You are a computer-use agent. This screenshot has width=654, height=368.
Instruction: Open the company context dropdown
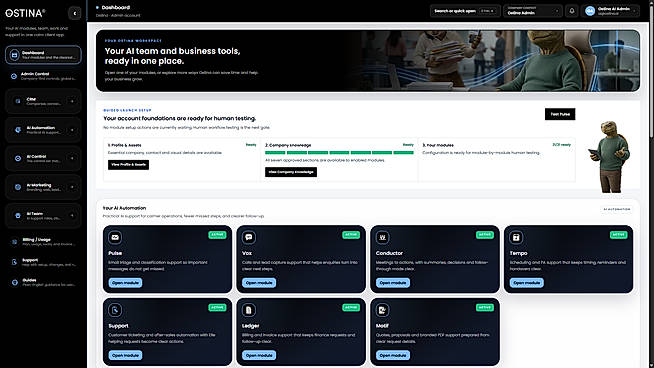pos(533,11)
